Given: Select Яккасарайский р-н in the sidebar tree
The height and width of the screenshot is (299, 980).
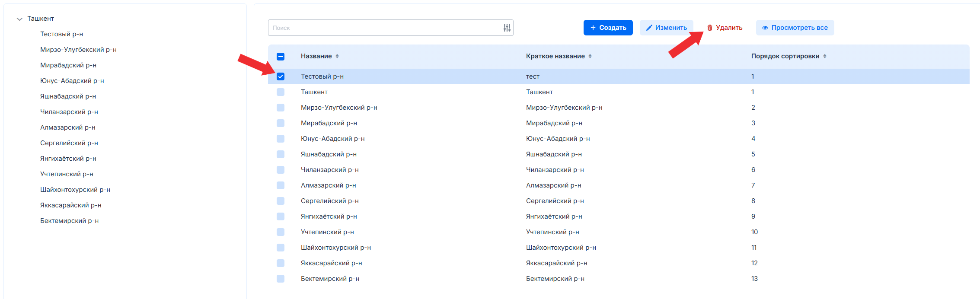Looking at the screenshot, I should pyautogui.click(x=70, y=205).
